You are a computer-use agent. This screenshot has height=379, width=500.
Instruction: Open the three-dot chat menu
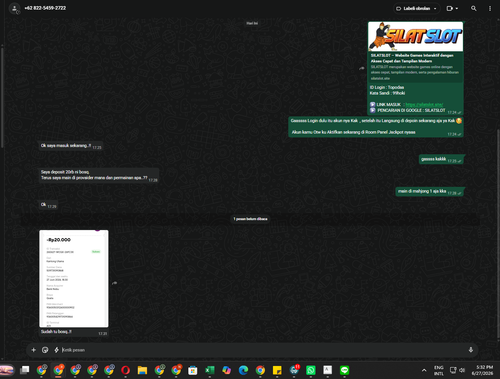[x=490, y=9]
